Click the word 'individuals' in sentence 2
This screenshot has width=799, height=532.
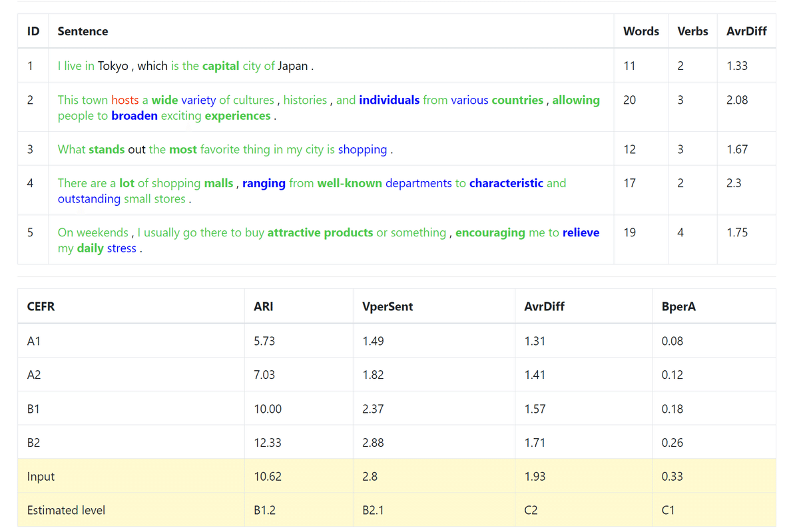[x=390, y=100]
